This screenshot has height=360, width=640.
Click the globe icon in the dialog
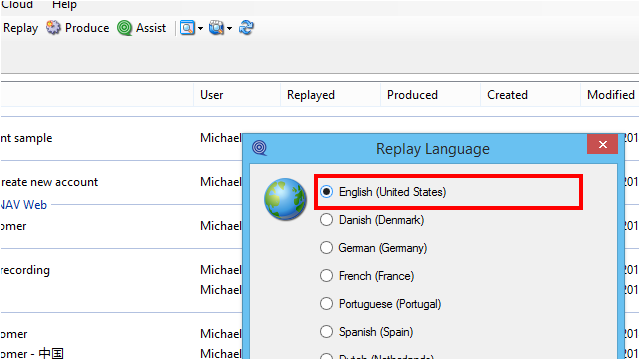coord(285,199)
